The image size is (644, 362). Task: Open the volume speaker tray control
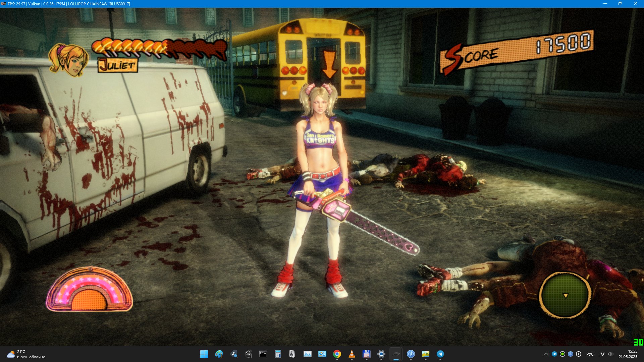(x=610, y=354)
